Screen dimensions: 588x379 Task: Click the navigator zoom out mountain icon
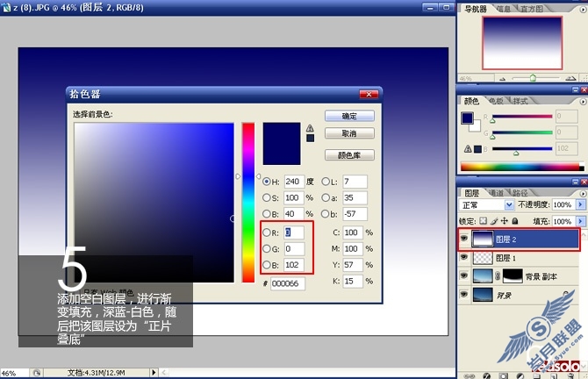[503, 78]
